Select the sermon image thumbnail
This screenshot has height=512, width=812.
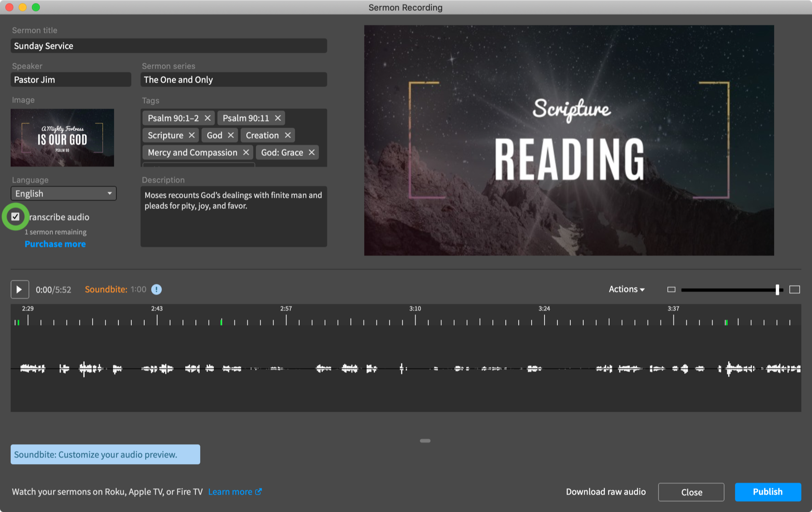point(63,138)
